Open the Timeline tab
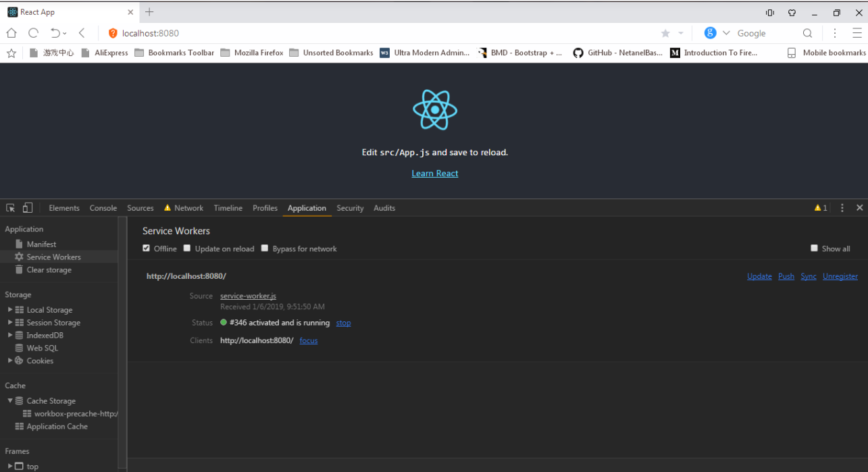Viewport: 868px width, 472px height. pos(228,208)
